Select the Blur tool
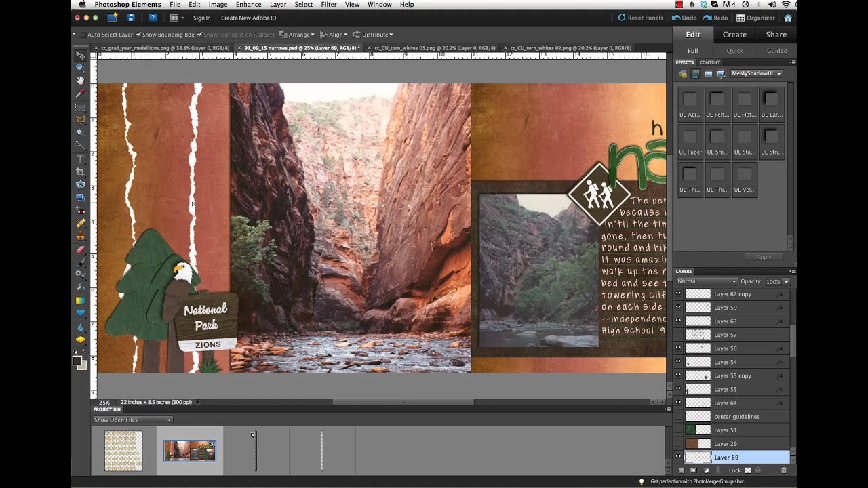This screenshot has width=868, height=488. (x=81, y=327)
